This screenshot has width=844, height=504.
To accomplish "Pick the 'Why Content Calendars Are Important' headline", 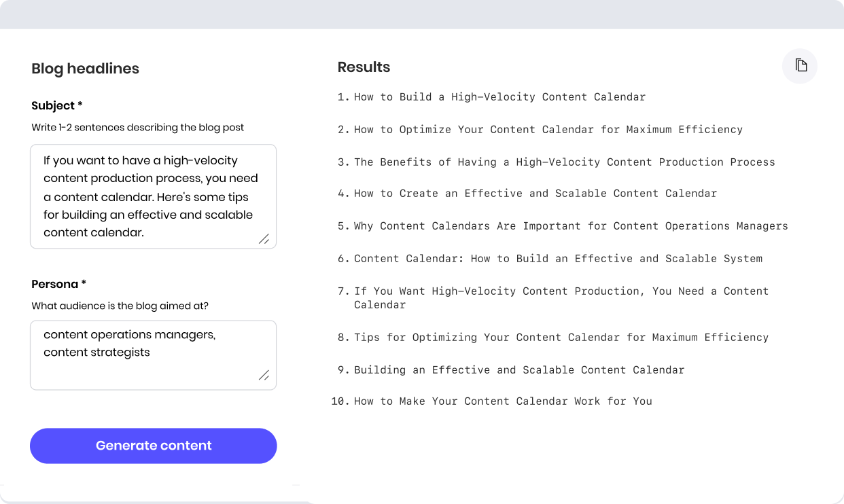I will click(571, 226).
